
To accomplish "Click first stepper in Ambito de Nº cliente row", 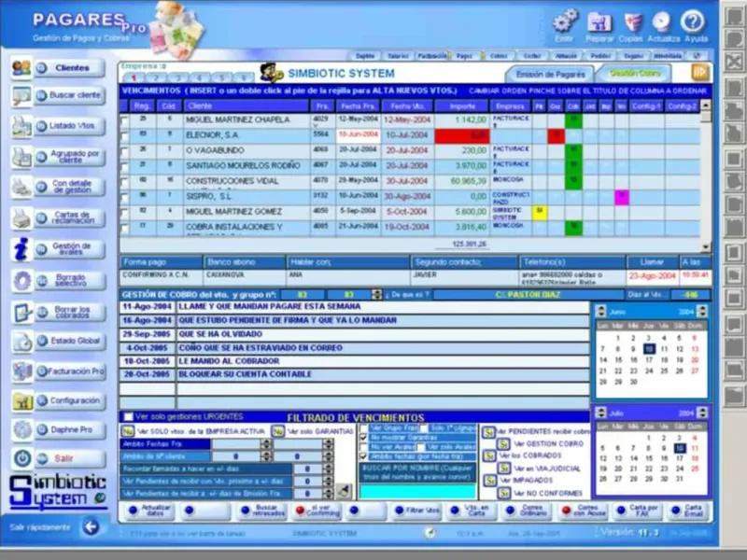I will pyautogui.click(x=266, y=456).
